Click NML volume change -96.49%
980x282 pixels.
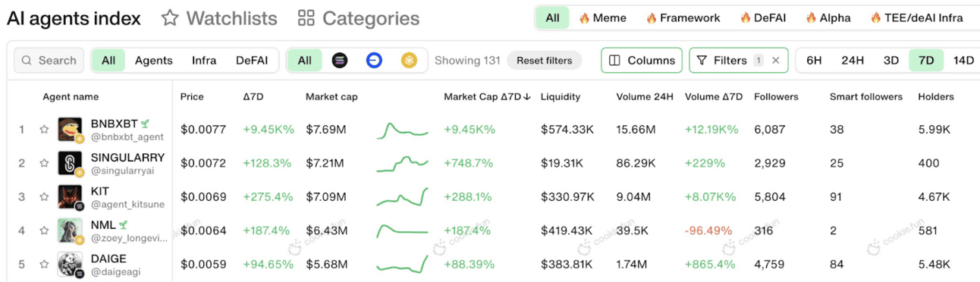click(708, 230)
